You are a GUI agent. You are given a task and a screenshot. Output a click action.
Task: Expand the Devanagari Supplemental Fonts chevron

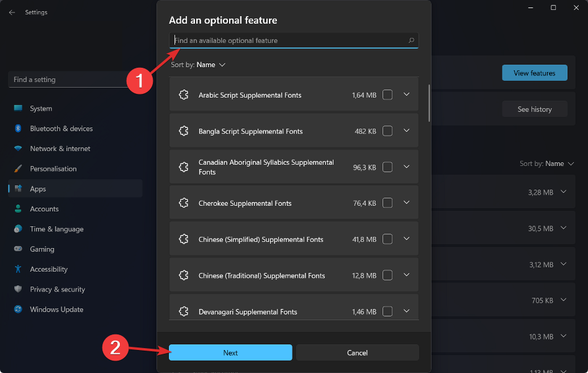pos(407,311)
